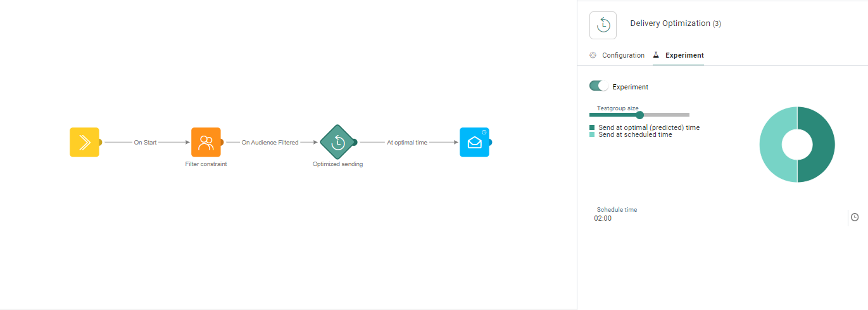Select the yellow Start node
868x310 pixels.
(x=84, y=142)
